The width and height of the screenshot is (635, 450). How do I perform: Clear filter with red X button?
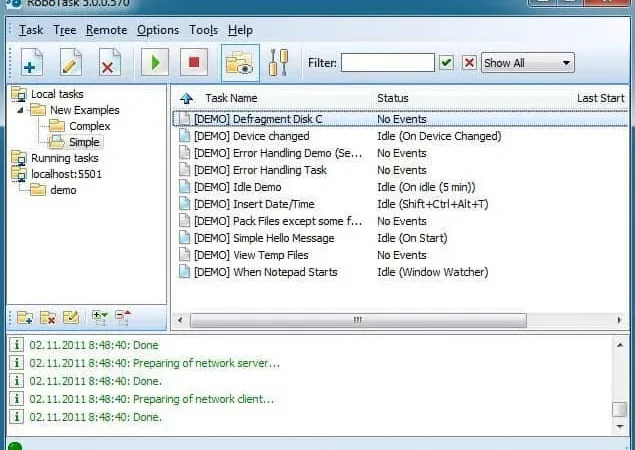469,63
